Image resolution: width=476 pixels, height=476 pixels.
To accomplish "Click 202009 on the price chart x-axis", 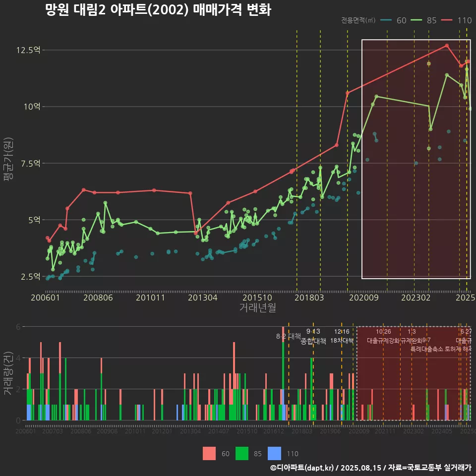I will pyautogui.click(x=363, y=297).
